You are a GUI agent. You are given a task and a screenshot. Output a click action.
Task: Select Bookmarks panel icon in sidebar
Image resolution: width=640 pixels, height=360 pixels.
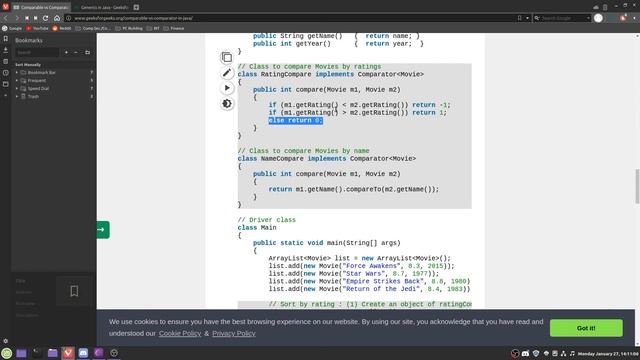[x=5, y=39]
